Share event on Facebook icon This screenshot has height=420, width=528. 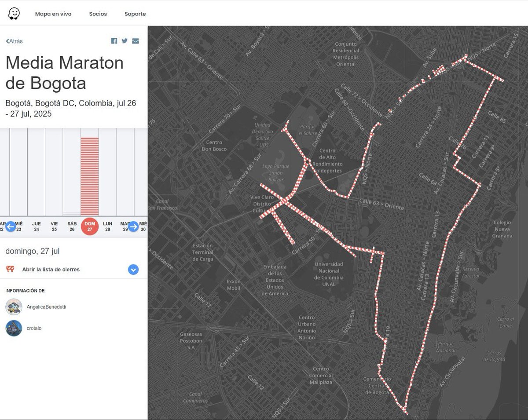[x=114, y=41]
